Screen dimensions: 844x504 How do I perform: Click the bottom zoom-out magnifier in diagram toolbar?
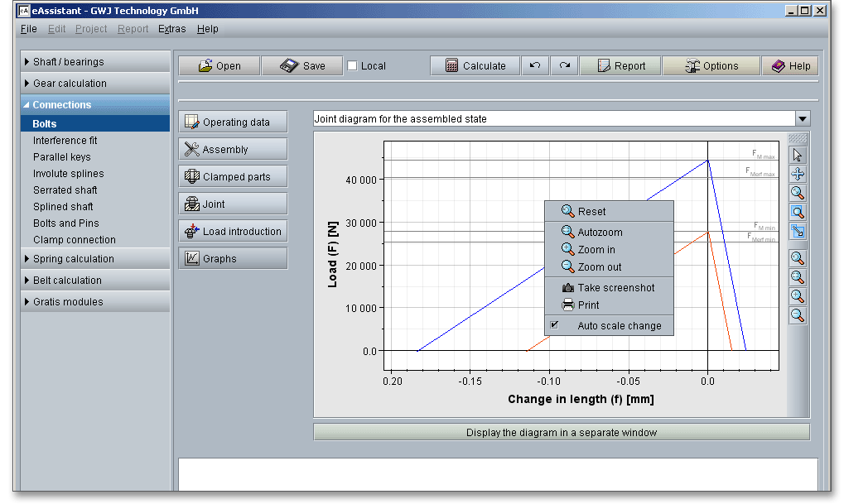(798, 315)
